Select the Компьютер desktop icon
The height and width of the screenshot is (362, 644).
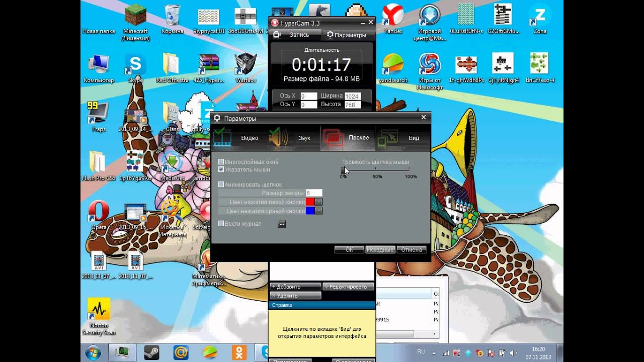(99, 68)
